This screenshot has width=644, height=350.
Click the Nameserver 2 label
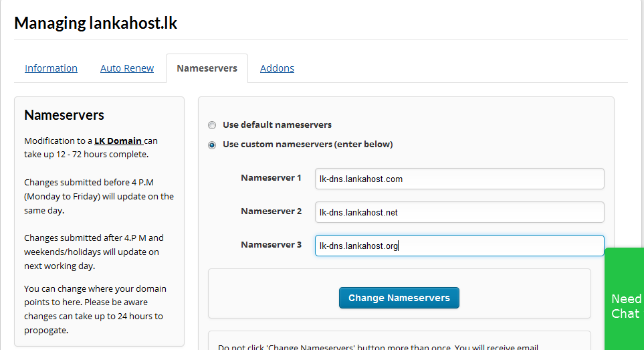(271, 211)
